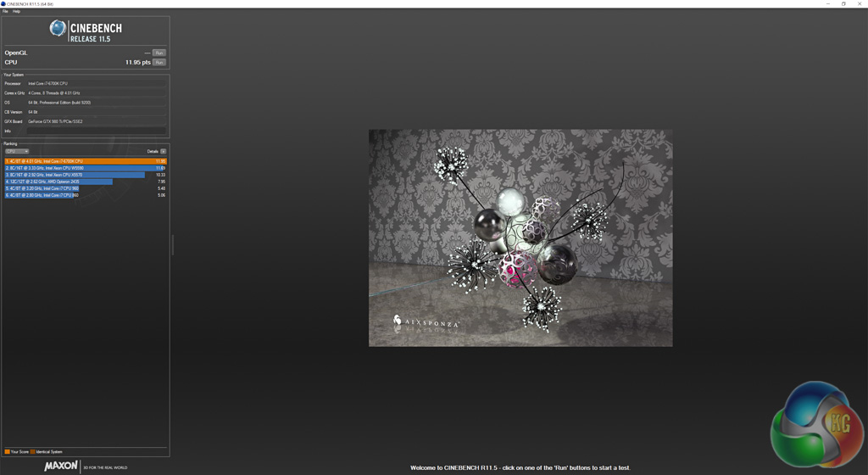Open the File menu
The image size is (868, 475).
point(5,11)
